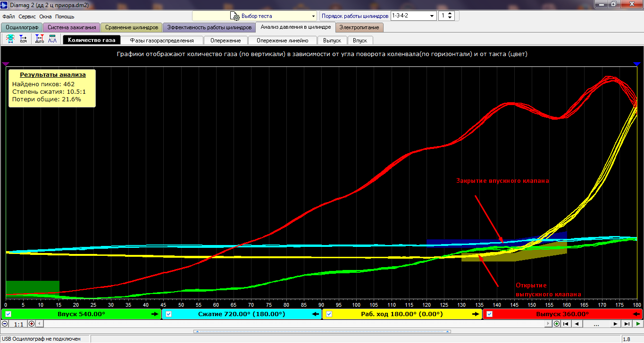Image resolution: width=644 pixels, height=343 pixels.
Task: Click the red zoom in plus icon
Action: pyautogui.click(x=32, y=324)
